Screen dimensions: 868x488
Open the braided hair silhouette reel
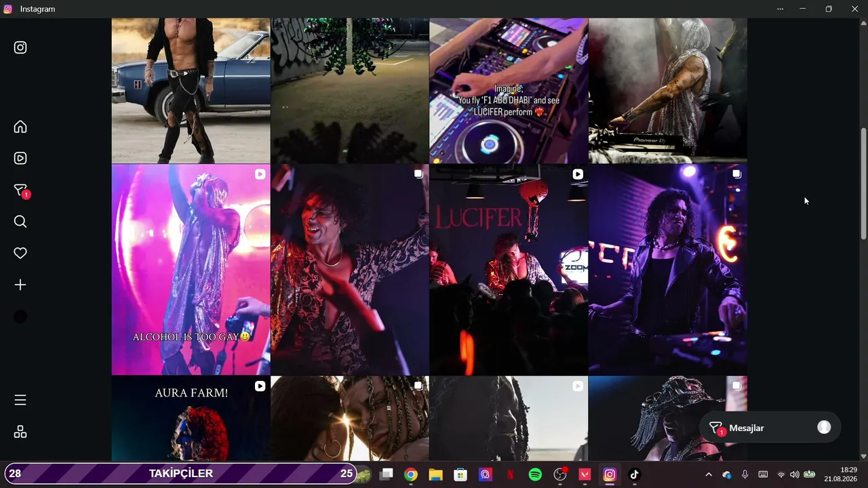pyautogui.click(x=509, y=419)
